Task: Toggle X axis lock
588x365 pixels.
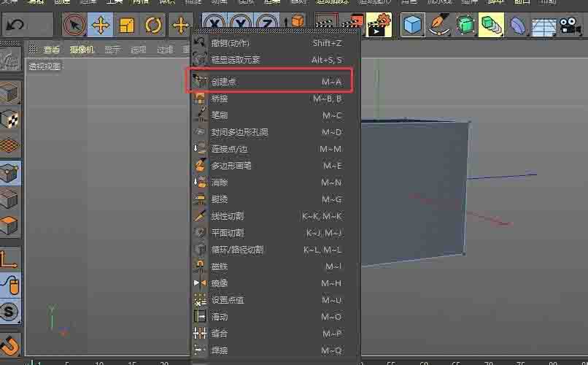Action: [x=214, y=22]
